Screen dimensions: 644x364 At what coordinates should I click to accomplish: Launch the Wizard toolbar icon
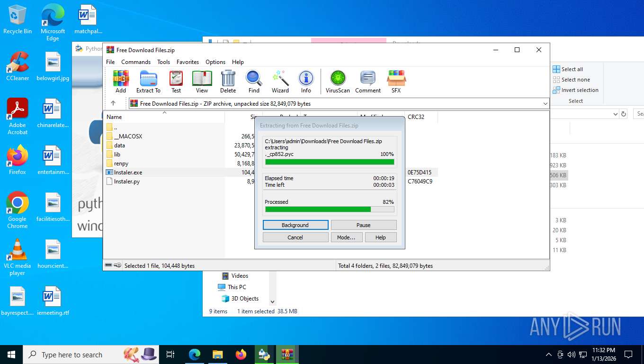pos(280,82)
